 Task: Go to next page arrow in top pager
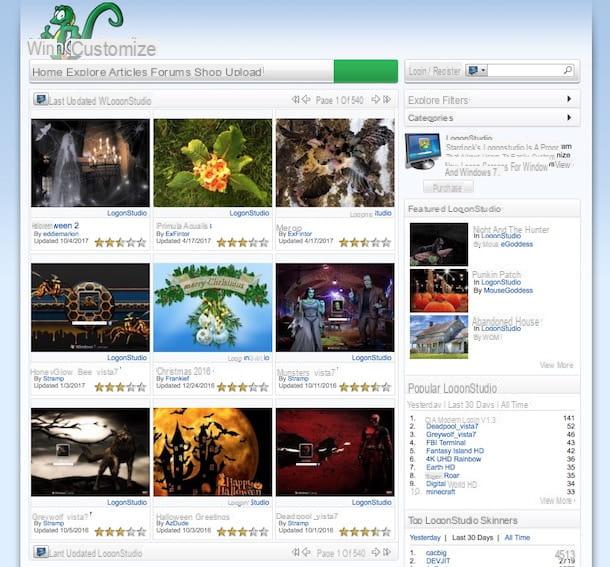[375, 100]
